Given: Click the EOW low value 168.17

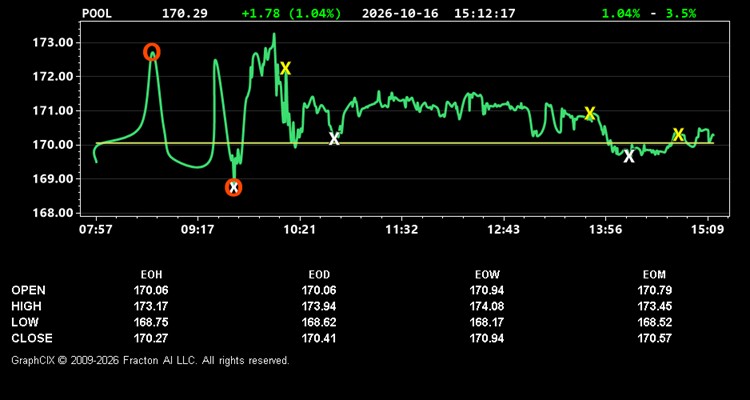Looking at the screenshot, I should tap(487, 322).
